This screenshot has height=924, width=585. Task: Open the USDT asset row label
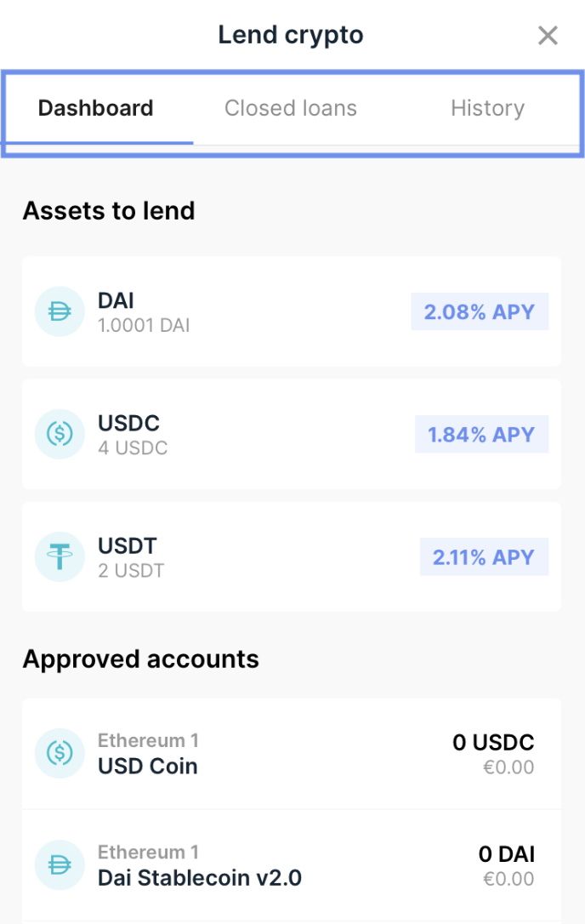pyautogui.click(x=128, y=545)
